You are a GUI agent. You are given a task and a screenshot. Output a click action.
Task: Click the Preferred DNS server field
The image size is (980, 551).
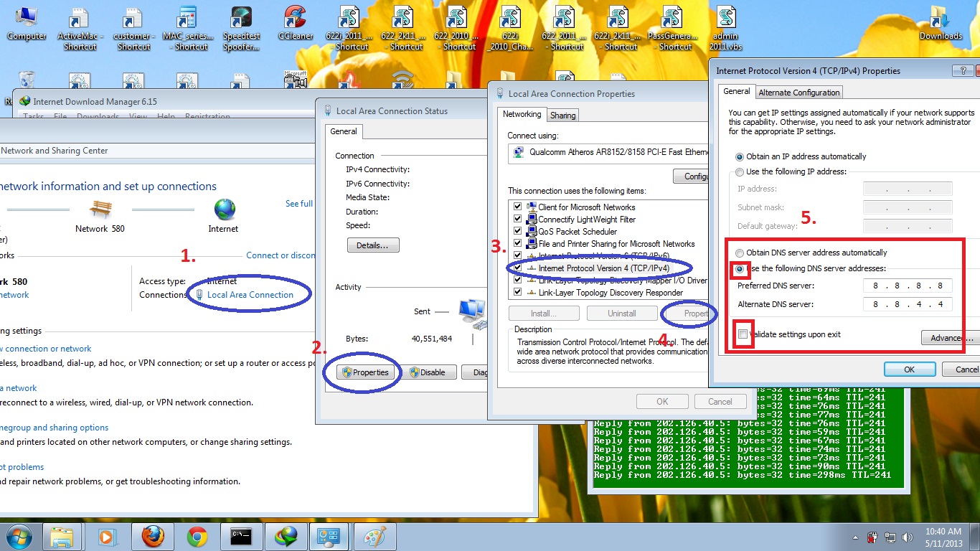908,286
